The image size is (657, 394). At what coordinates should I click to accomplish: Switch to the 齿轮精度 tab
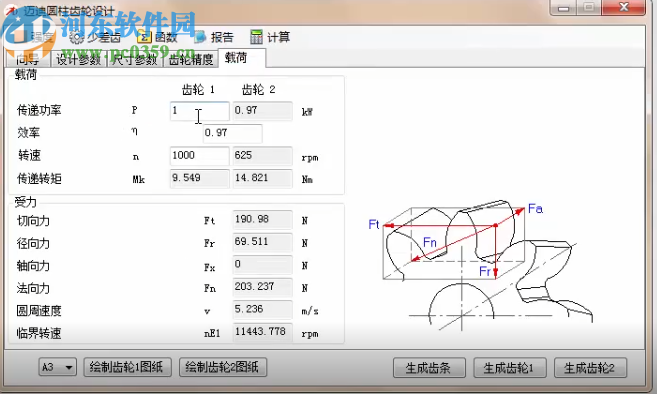coord(191,59)
